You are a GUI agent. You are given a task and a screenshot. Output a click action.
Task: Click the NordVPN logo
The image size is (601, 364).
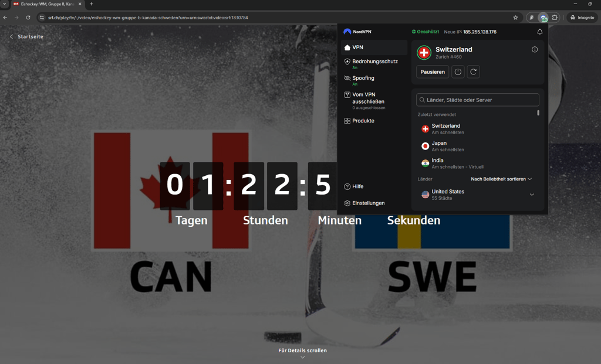(x=357, y=32)
